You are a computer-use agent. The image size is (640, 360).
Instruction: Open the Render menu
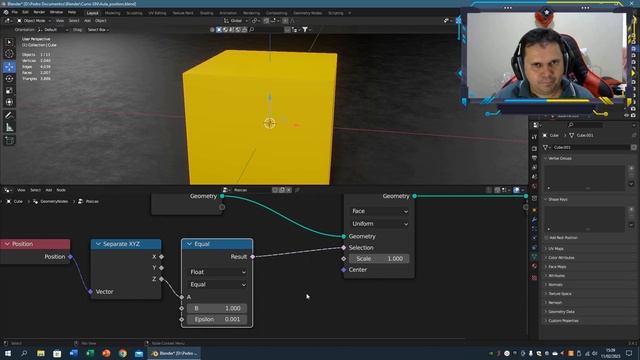39,13
